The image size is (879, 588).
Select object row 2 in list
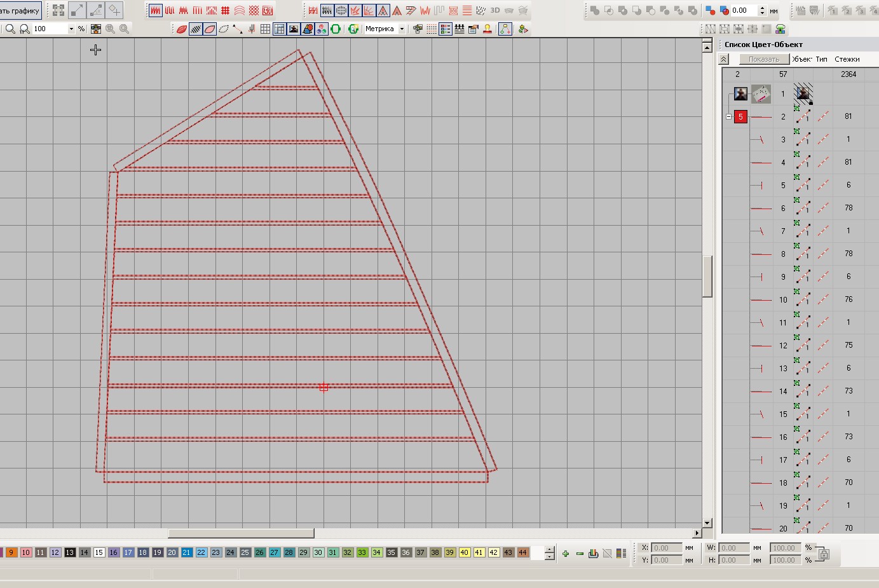[800, 117]
